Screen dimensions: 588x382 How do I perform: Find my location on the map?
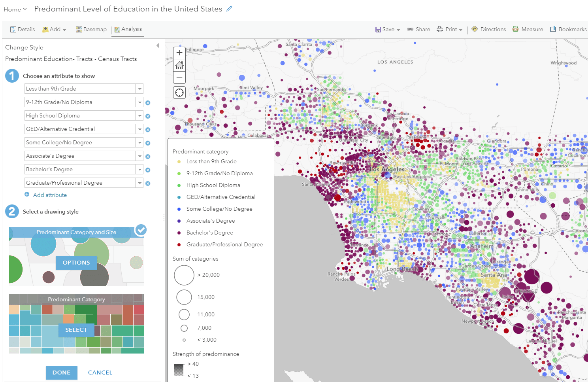pyautogui.click(x=179, y=93)
